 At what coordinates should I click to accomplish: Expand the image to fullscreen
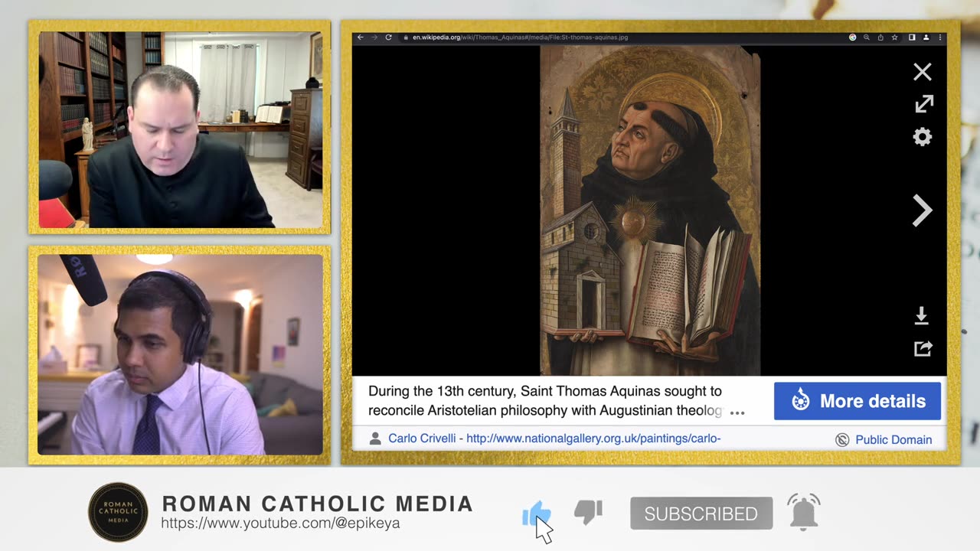click(924, 104)
